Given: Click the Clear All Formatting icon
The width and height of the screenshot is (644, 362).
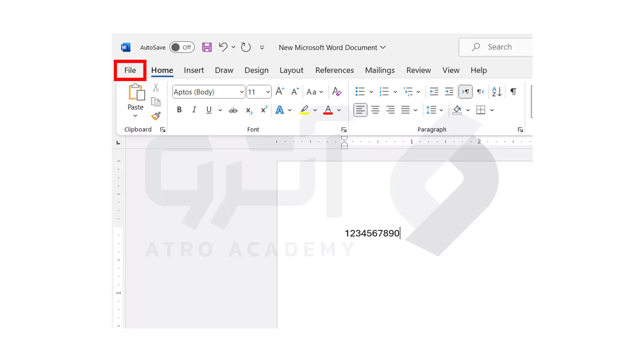Looking at the screenshot, I should coord(336,92).
